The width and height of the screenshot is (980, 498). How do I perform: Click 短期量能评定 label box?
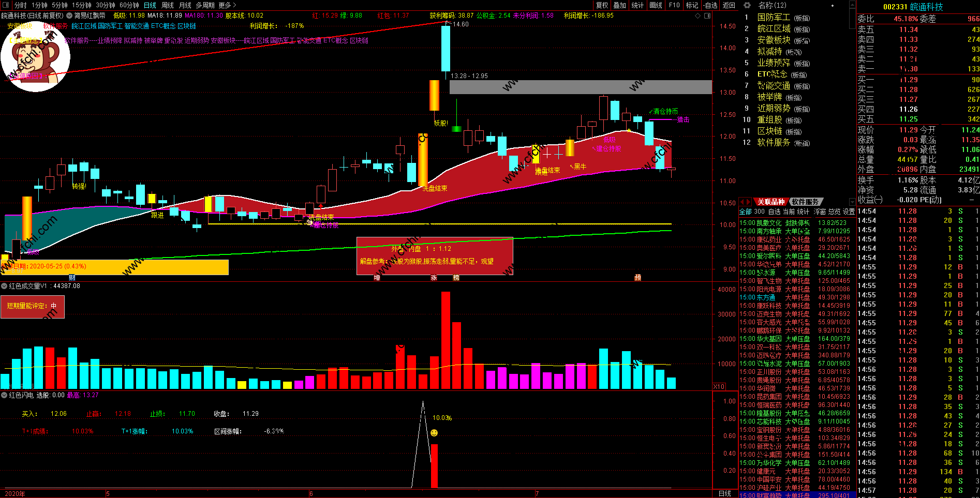[32, 306]
